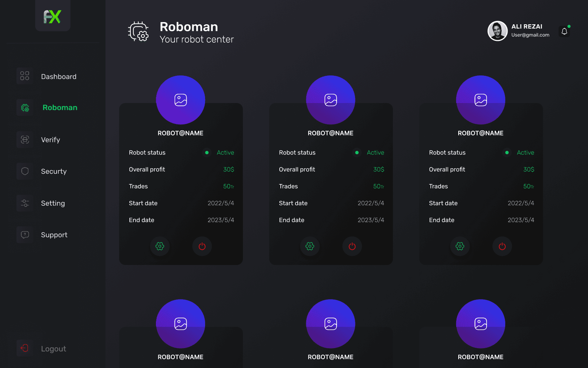Click the ROBOT@NAME title on the top-left card
588x368 pixels.
180,133
